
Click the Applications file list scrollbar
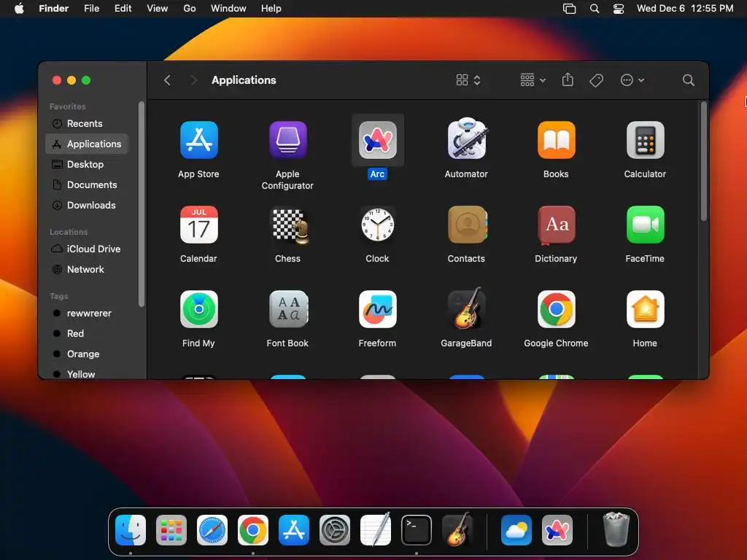[x=703, y=161]
